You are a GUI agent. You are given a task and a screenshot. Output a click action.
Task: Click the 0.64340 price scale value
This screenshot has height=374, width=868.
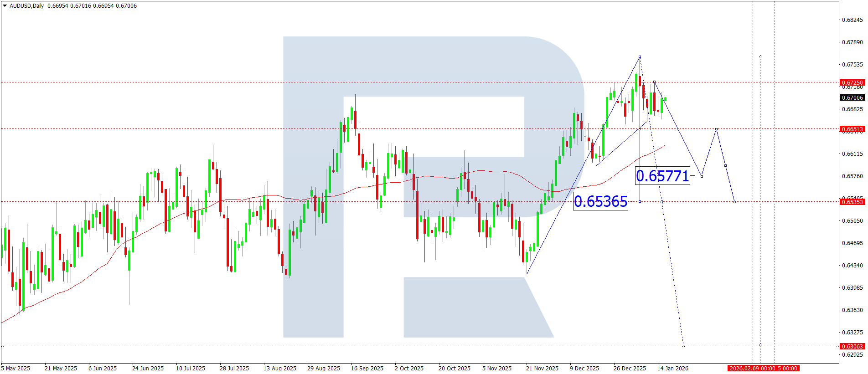coord(852,266)
